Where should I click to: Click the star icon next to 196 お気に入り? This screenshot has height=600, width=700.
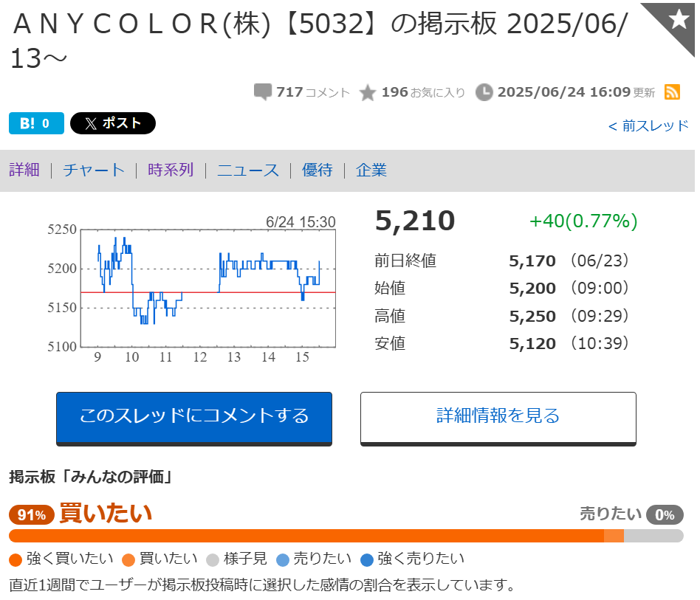368,92
